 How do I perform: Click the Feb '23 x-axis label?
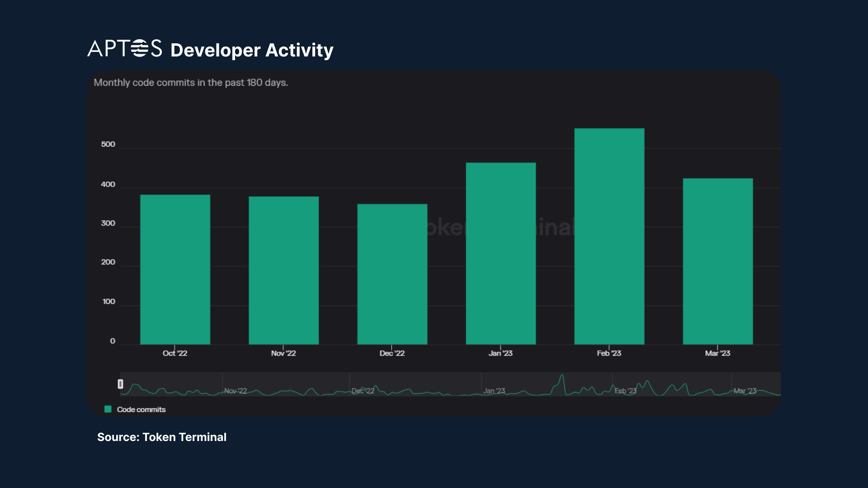pyautogui.click(x=609, y=353)
